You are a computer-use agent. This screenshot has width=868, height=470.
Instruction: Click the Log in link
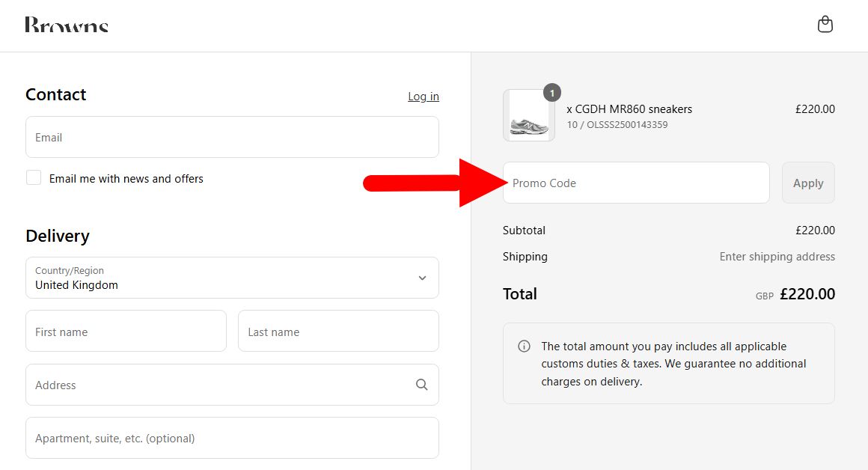coord(423,97)
